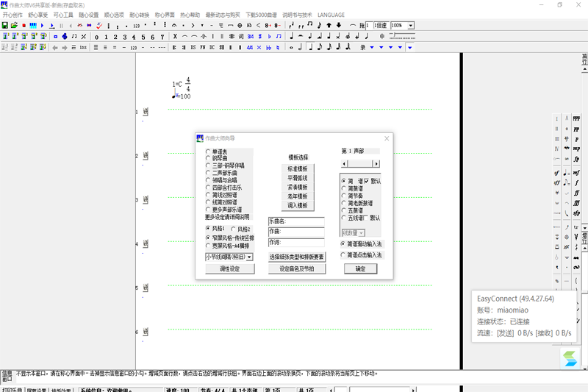The height and width of the screenshot is (392, 588).
Task: Open the LANGUAGE menu
Action: point(331,15)
